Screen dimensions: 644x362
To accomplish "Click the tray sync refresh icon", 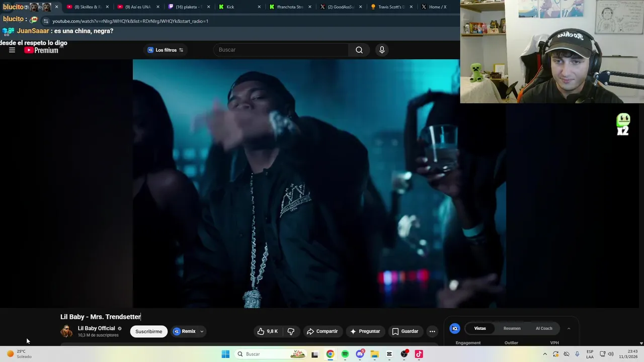I will (x=555, y=354).
